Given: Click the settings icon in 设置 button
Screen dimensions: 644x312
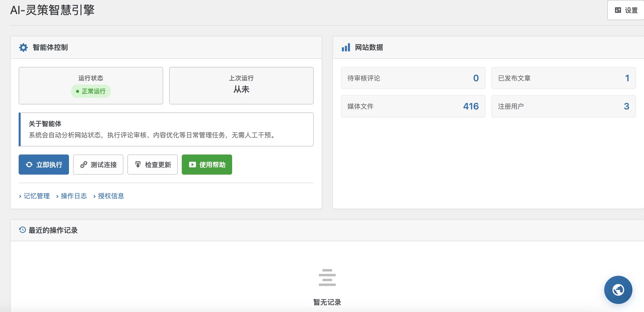Looking at the screenshot, I should [x=618, y=10].
